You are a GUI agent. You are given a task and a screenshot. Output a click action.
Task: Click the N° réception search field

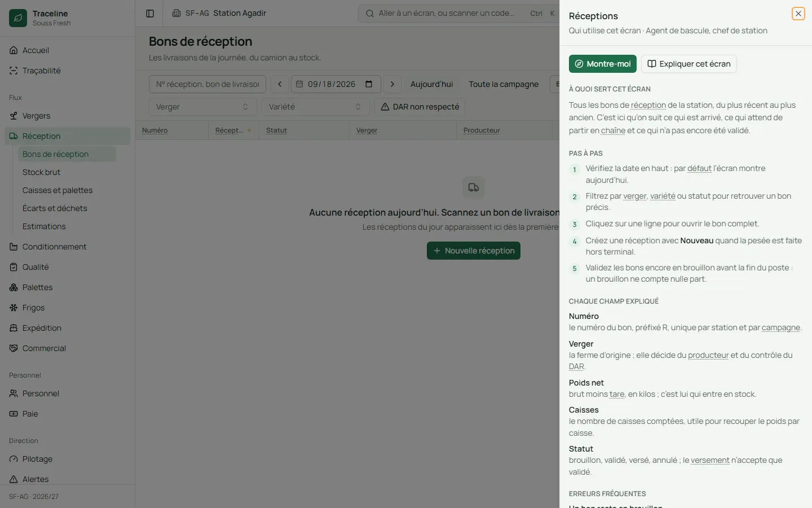(208, 84)
